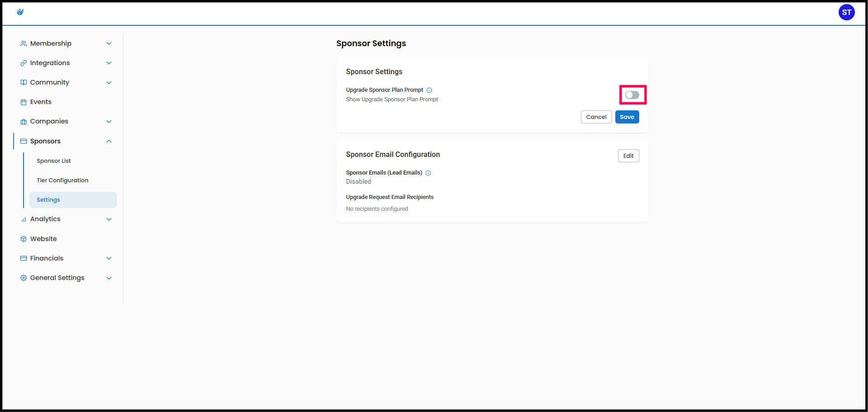Click the General Settings gear icon
Viewport: 868px width, 412px height.
click(24, 278)
